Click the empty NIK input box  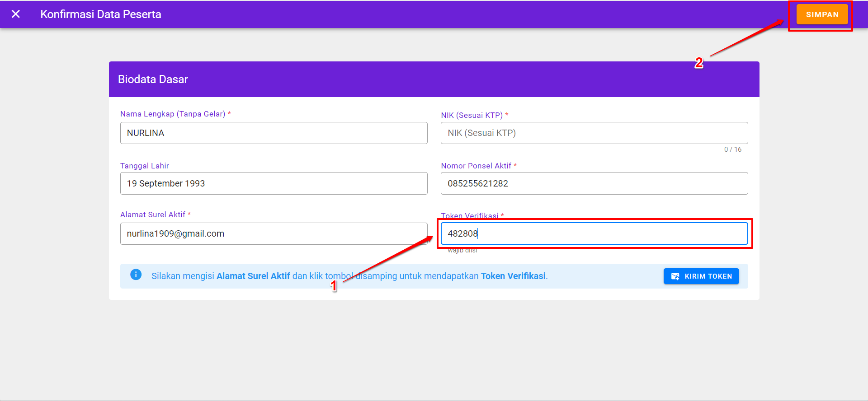coord(594,133)
